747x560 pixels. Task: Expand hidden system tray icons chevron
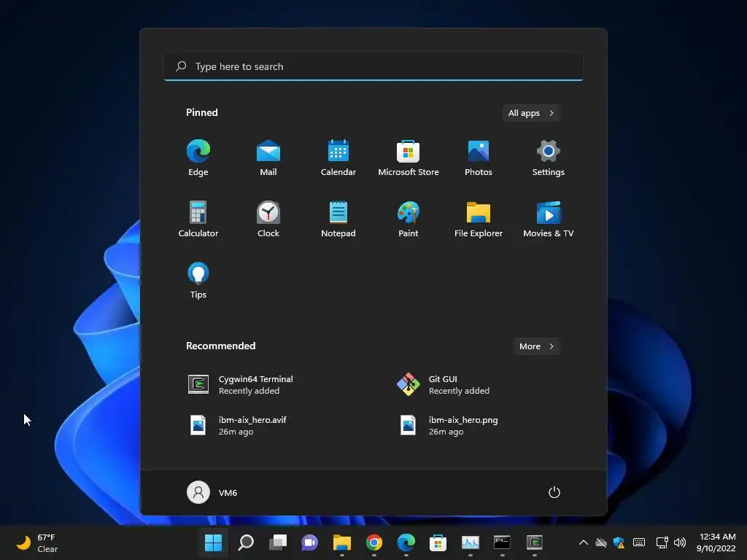pyautogui.click(x=583, y=542)
